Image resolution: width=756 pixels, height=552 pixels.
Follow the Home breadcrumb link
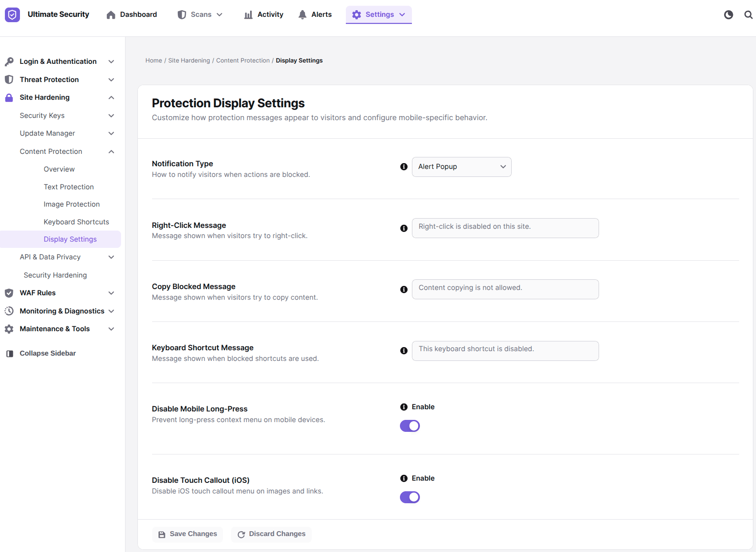[154, 61]
